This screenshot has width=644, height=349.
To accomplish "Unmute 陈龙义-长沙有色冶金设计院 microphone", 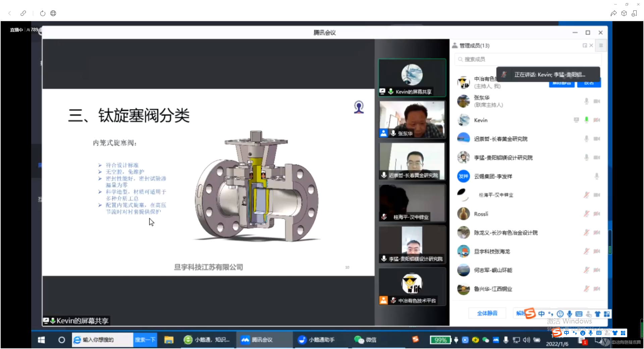I will click(x=586, y=233).
